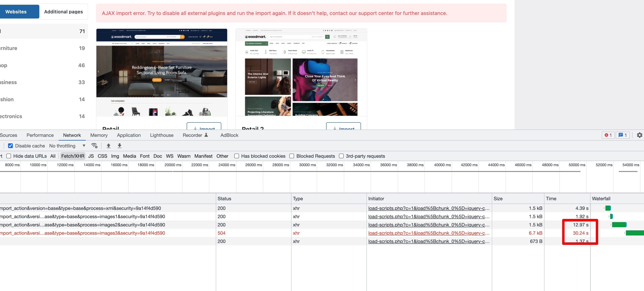644x291 pixels.
Task: Click Import button for Retail 2
Action: click(x=343, y=127)
